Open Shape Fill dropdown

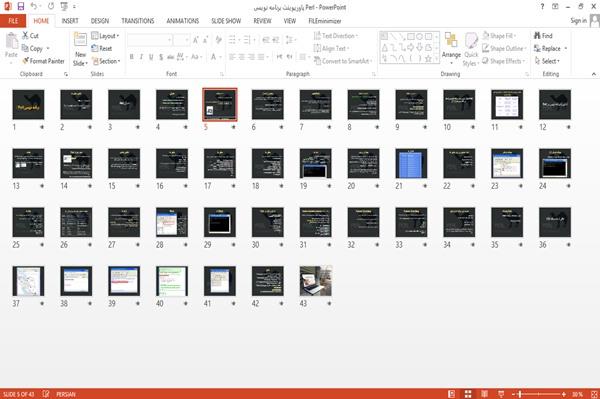tap(499, 36)
